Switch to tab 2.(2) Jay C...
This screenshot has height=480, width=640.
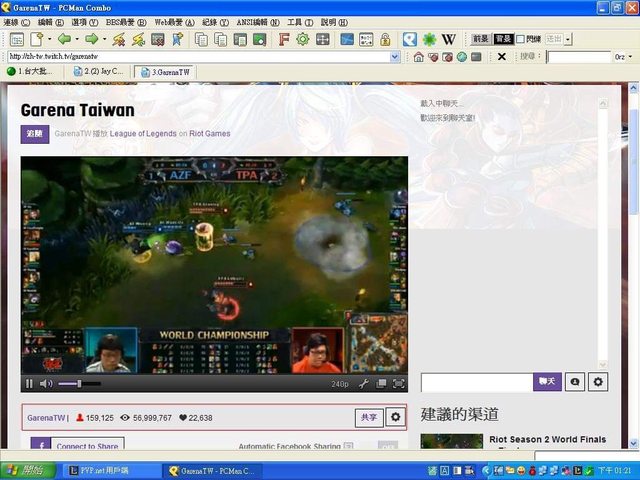(98, 72)
